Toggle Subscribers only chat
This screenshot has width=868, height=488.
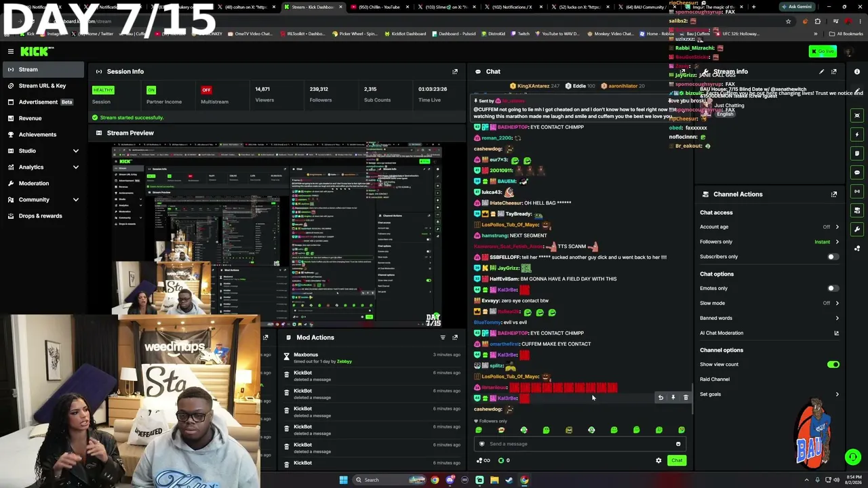click(833, 257)
